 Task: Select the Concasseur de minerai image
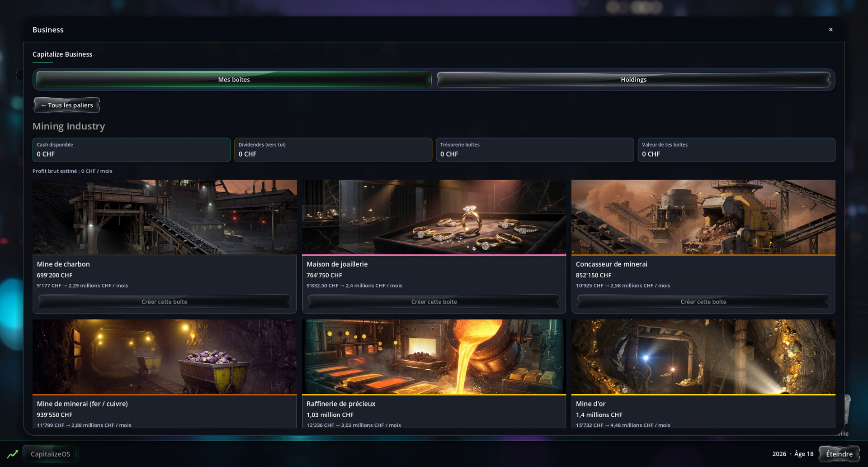pos(703,217)
